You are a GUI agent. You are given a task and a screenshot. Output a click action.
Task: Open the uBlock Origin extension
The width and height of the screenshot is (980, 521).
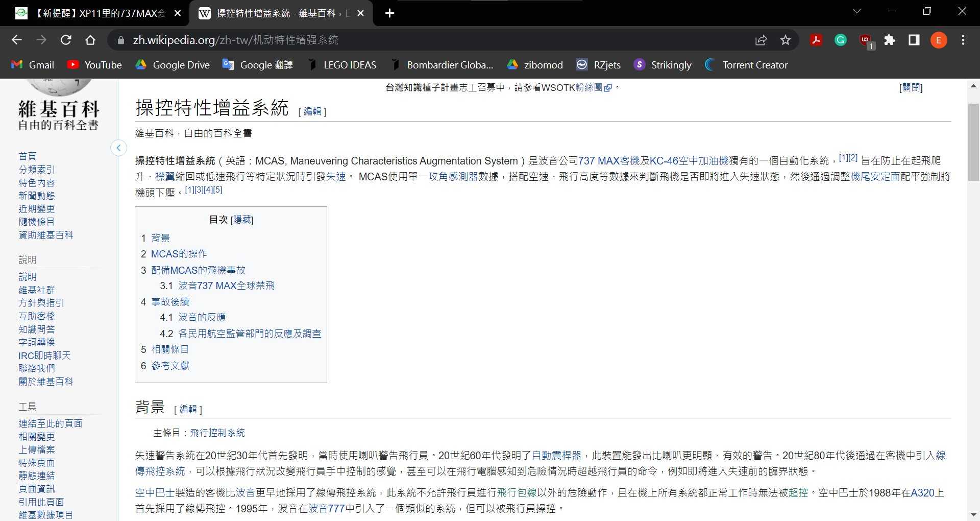point(866,41)
